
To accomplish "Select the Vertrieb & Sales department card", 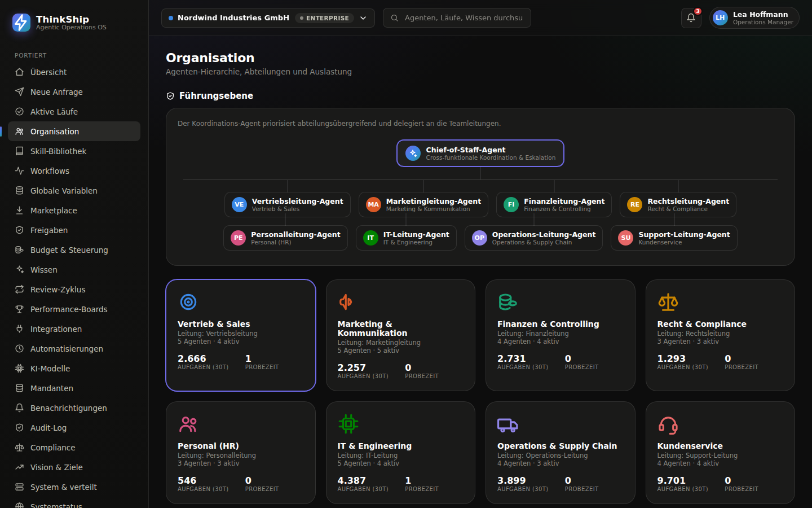I will [241, 335].
